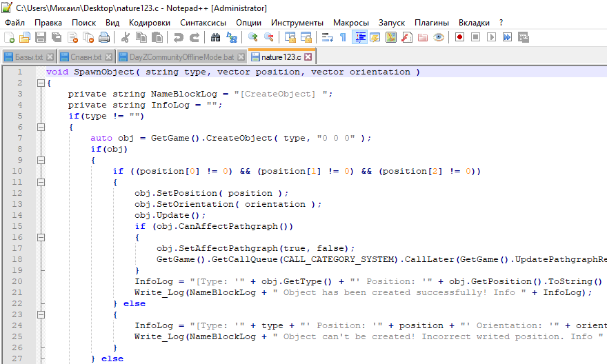
Task: Close the DayZCommunityOfflineMode.bat tab
Action: (x=241, y=57)
